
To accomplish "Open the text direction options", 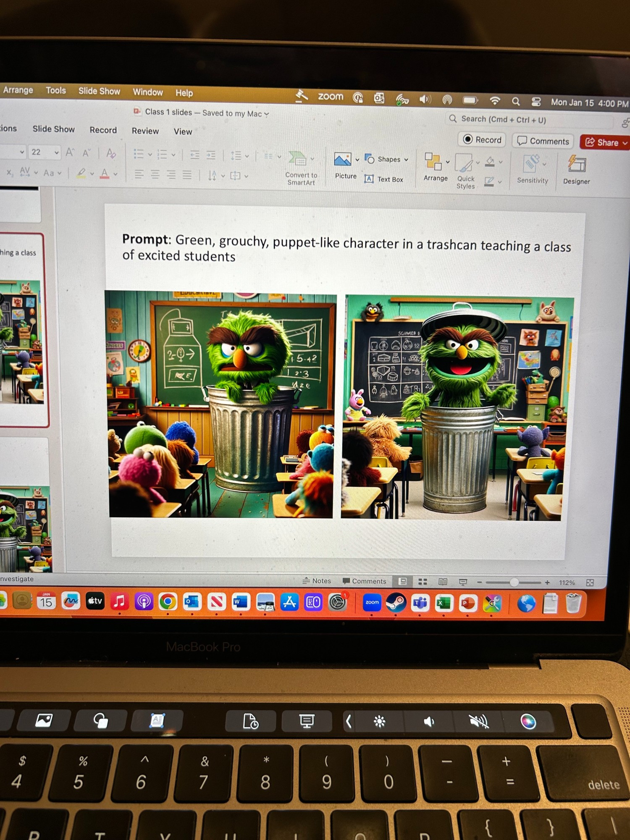I will (x=216, y=176).
